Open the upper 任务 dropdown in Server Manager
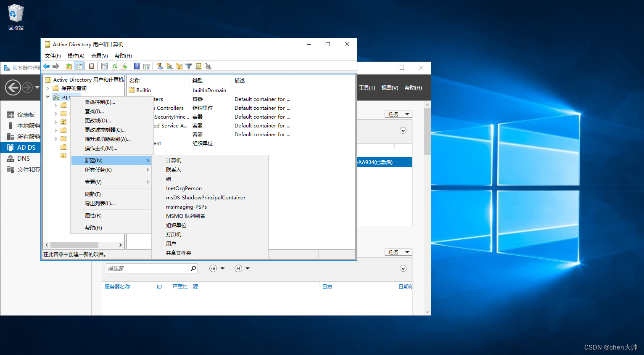The width and height of the screenshot is (644, 355). [399, 114]
